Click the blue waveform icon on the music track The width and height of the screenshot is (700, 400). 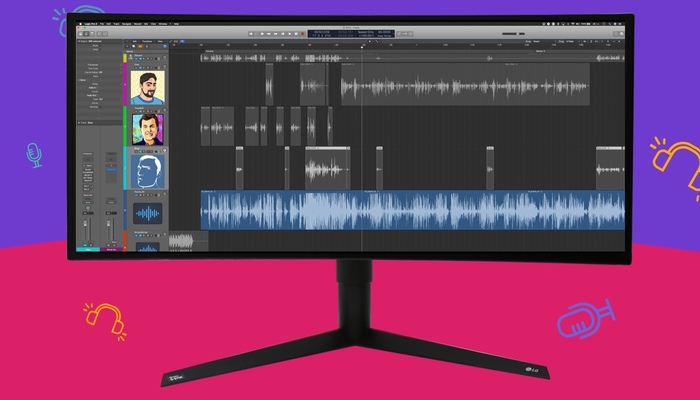coord(148,213)
